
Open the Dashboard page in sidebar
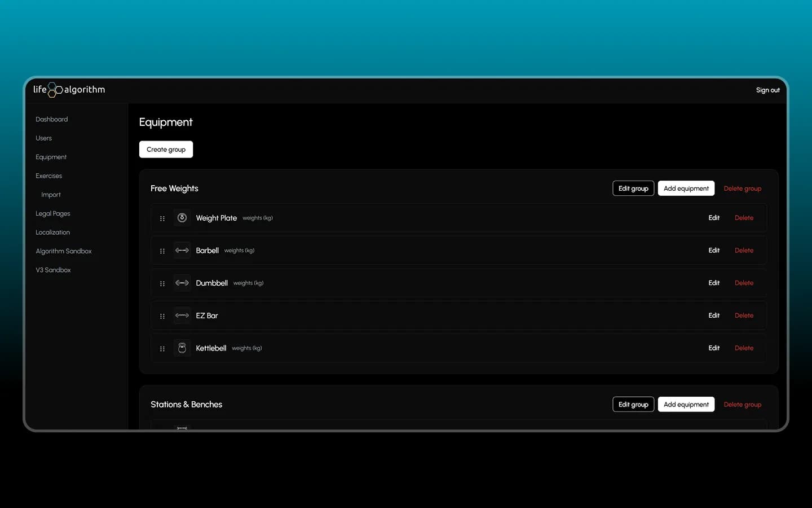pyautogui.click(x=52, y=119)
